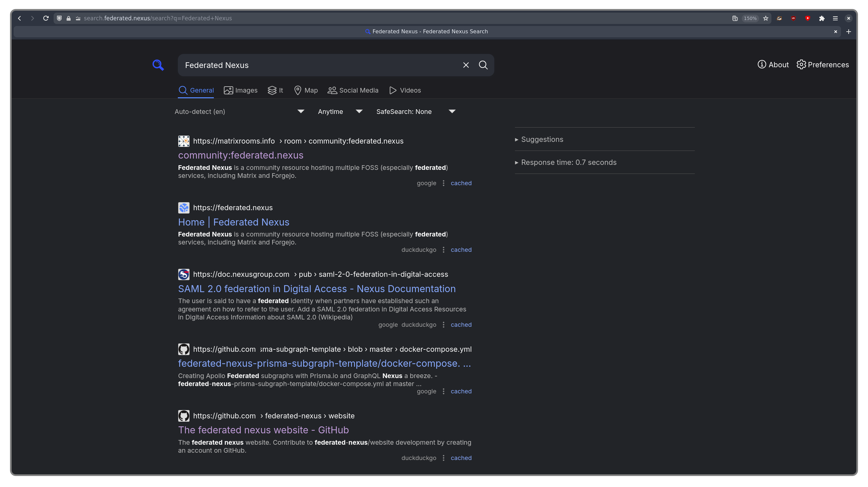Click the matrixrooms.info favicon
The width and height of the screenshot is (868, 487).
click(x=184, y=141)
